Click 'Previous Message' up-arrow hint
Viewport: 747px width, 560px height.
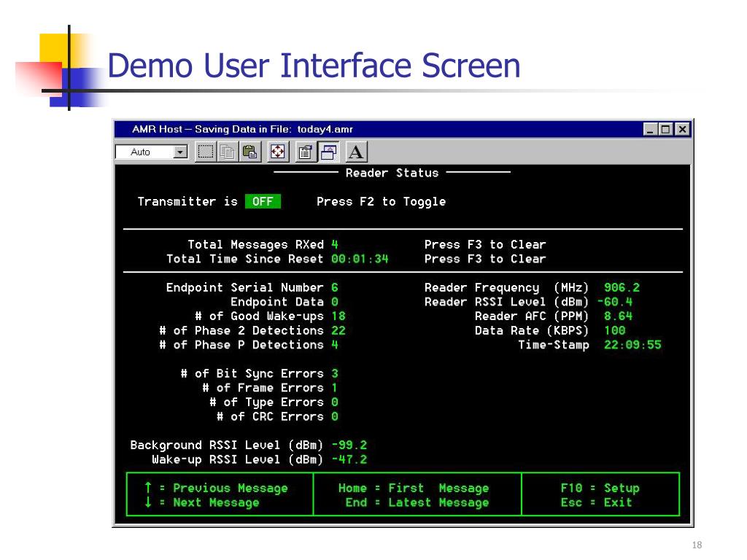(x=216, y=488)
